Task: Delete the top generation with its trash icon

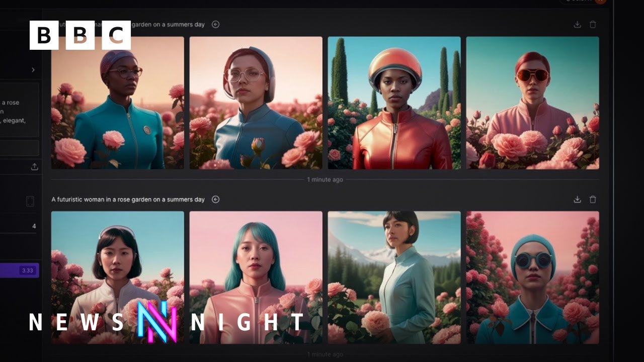Action: coord(593,24)
